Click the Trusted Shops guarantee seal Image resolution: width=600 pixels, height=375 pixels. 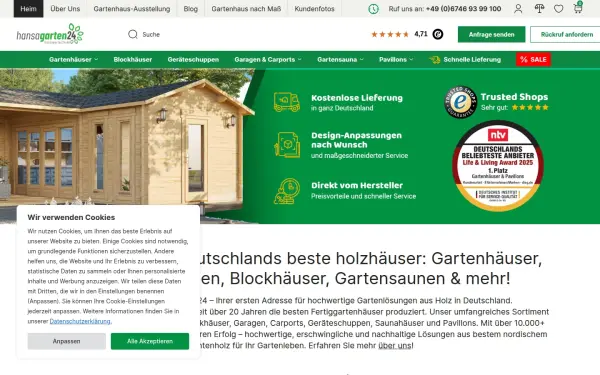[460, 102]
